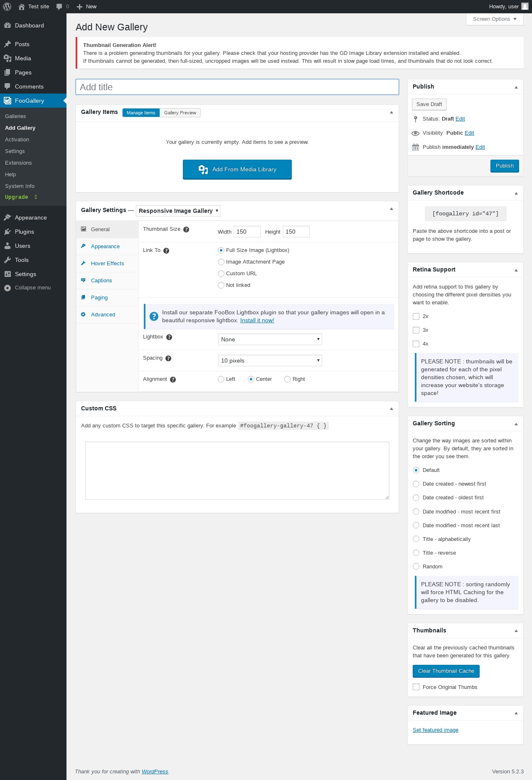Click the Users icon in sidebar
Screen dimensions: 532x780
[x=7, y=246]
